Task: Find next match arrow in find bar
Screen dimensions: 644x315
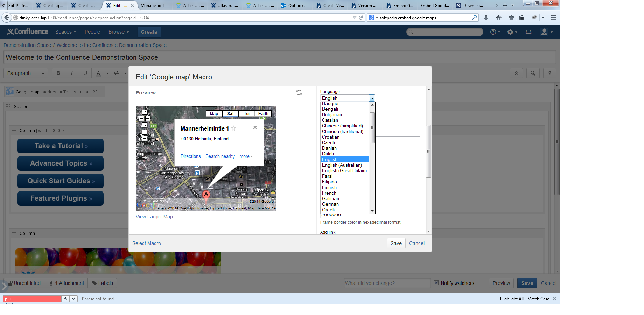Action: [x=73, y=299]
